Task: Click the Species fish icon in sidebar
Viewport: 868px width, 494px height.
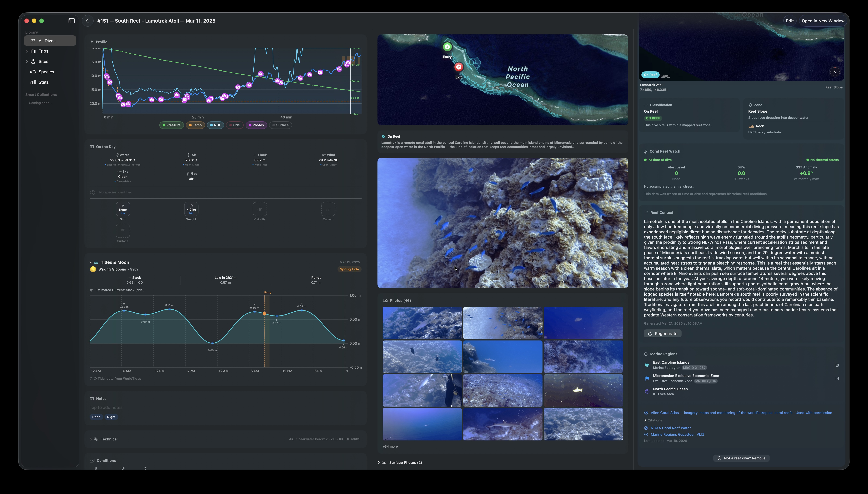Action: click(x=33, y=72)
